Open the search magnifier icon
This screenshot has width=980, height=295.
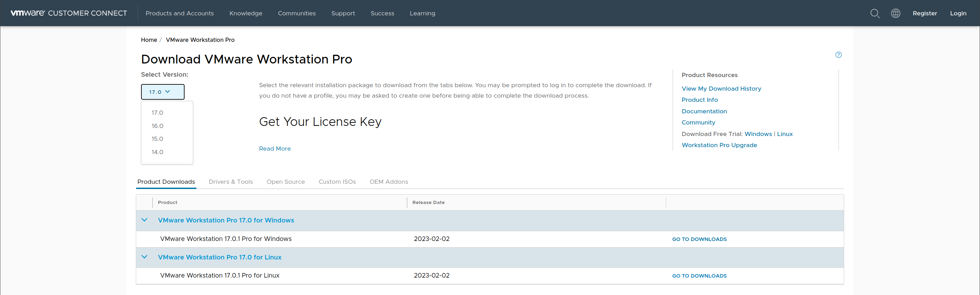point(875,13)
